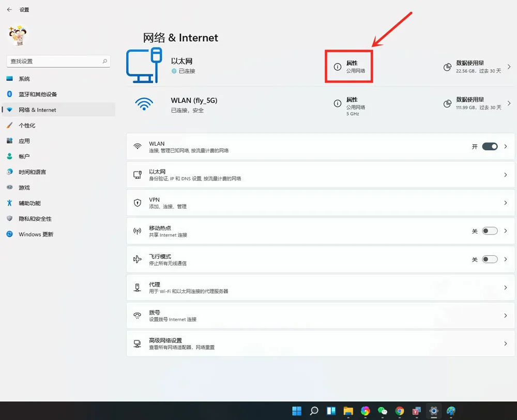Image resolution: width=517 pixels, height=420 pixels.
Task: Expand the 拨号 row chevron
Action: tap(506, 316)
